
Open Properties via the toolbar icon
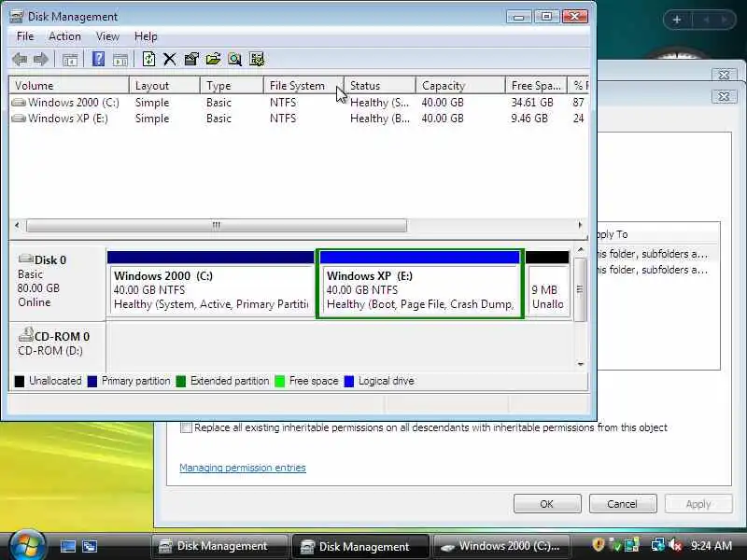(x=191, y=59)
